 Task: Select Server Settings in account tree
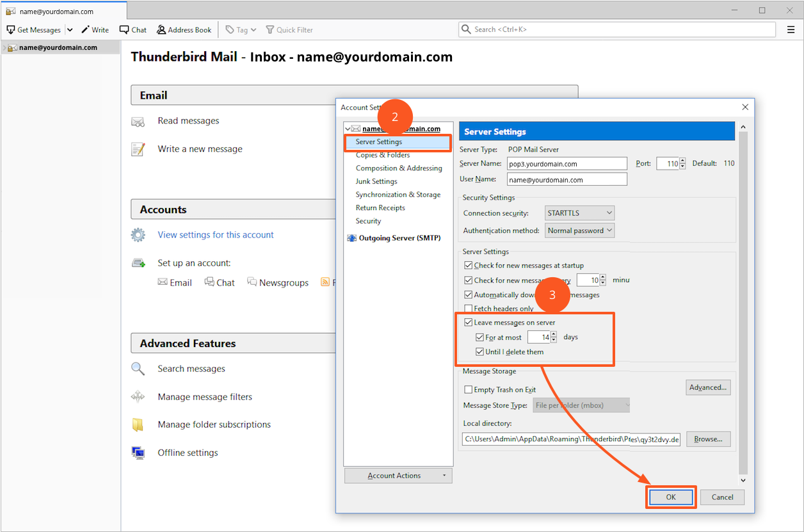(x=379, y=142)
